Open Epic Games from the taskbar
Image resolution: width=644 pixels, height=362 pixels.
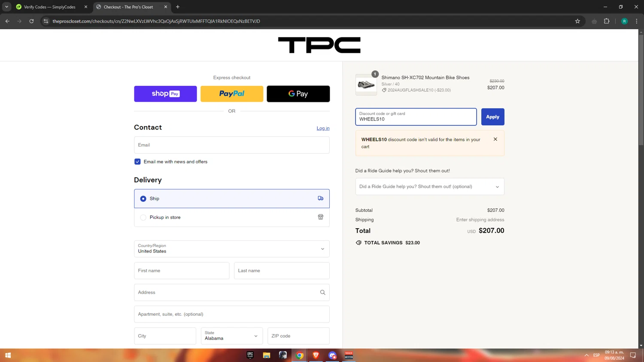coord(250,355)
